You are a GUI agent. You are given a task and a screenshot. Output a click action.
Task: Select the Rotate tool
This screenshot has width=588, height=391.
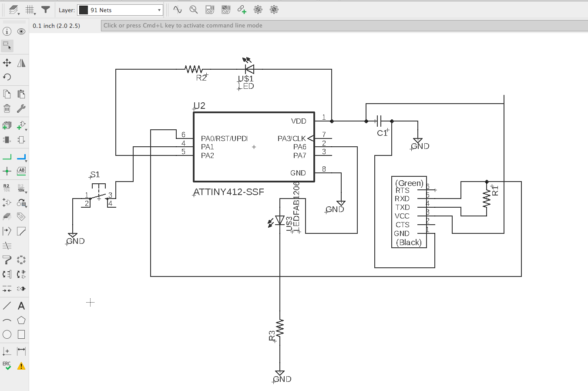pos(7,77)
